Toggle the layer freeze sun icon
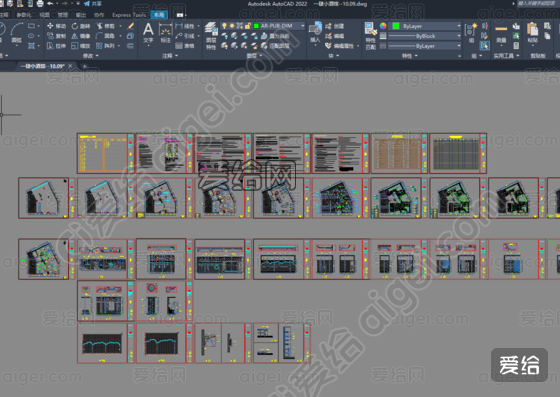Image resolution: width=560 pixels, height=397 pixels. (232, 26)
